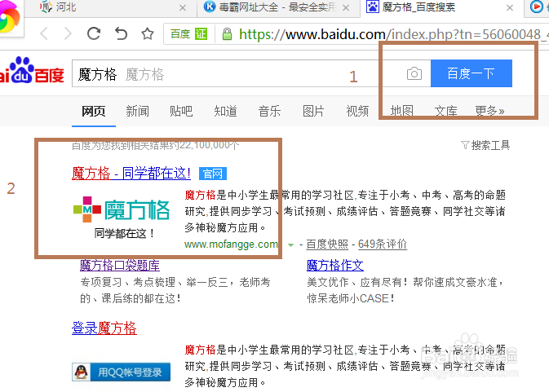The height and width of the screenshot is (392, 549).
Task: Click the address bar URL
Action: coord(392,34)
